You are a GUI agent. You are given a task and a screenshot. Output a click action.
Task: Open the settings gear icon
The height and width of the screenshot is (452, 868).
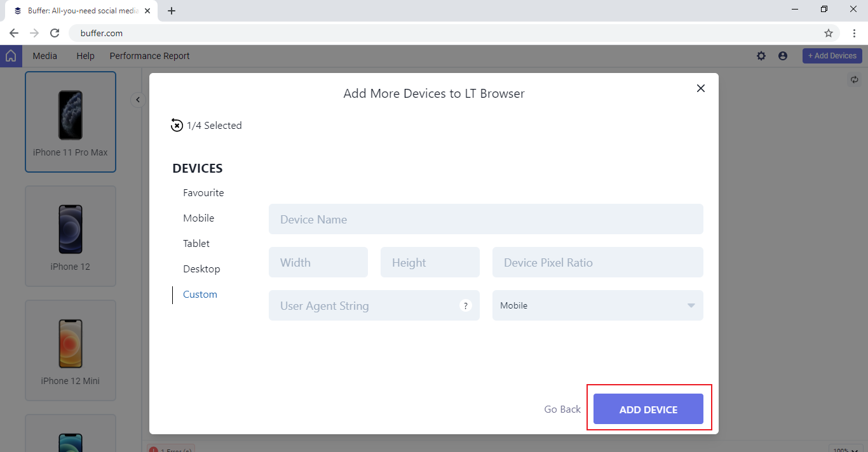[x=761, y=56]
